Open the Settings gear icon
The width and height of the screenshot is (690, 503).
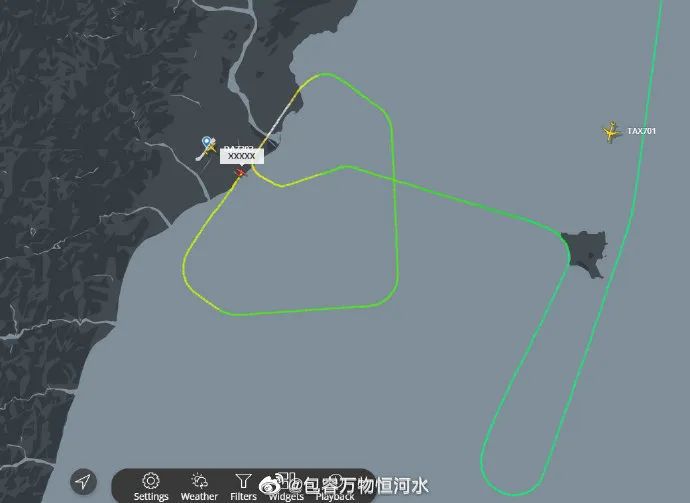[x=150, y=481]
